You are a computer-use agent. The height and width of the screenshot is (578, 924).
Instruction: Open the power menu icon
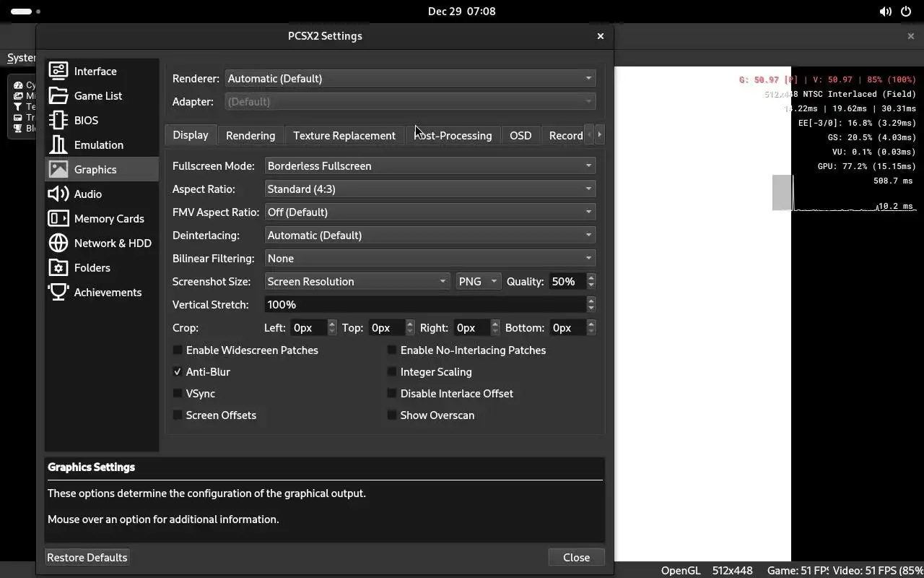(905, 12)
